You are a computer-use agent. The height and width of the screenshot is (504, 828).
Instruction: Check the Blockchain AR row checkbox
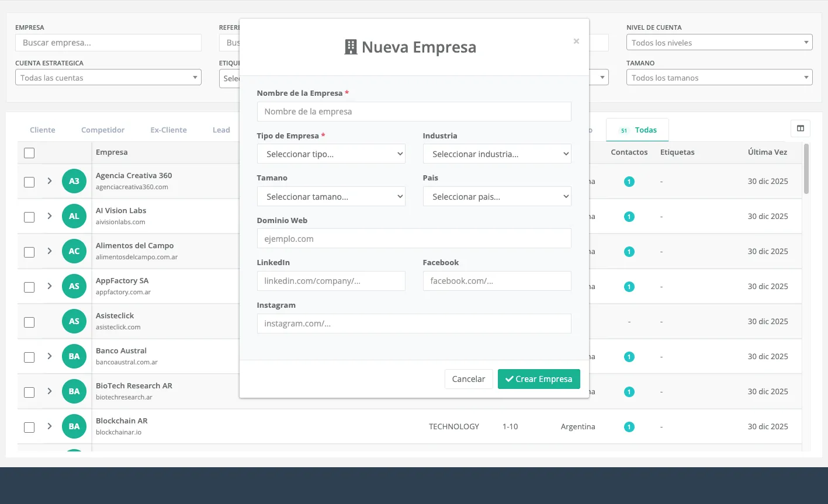pos(29,427)
